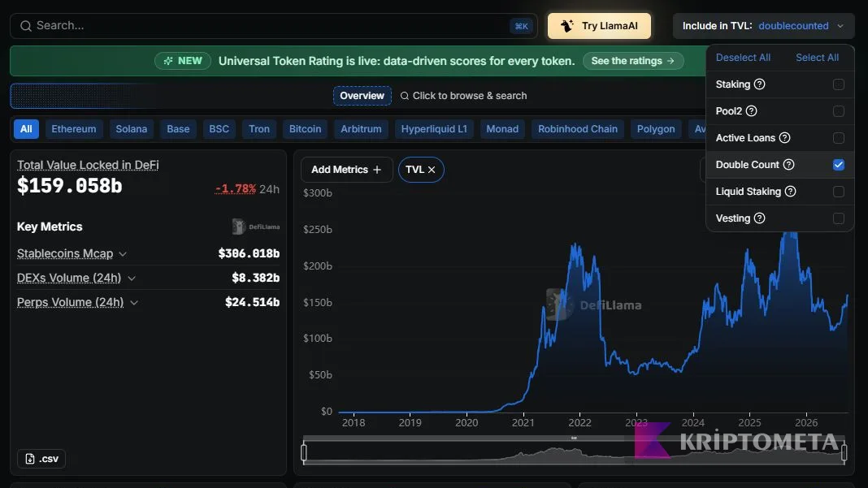The width and height of the screenshot is (868, 488).
Task: Click DEXs Volume (24h) label
Action: click(68, 278)
